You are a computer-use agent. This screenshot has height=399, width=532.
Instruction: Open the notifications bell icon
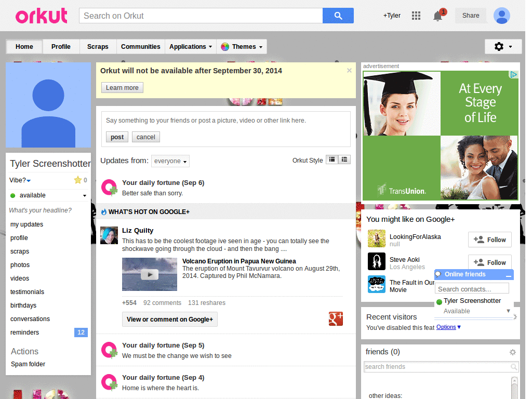[x=437, y=16]
